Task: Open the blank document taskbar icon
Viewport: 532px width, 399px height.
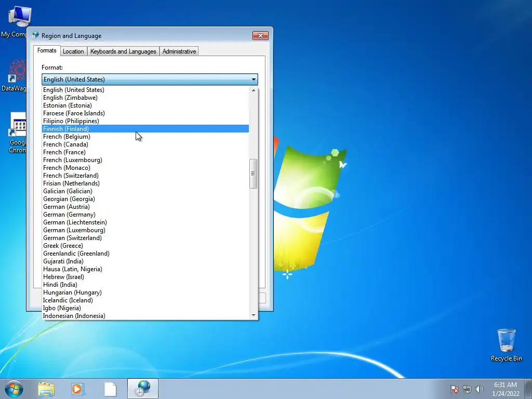Action: (x=110, y=389)
